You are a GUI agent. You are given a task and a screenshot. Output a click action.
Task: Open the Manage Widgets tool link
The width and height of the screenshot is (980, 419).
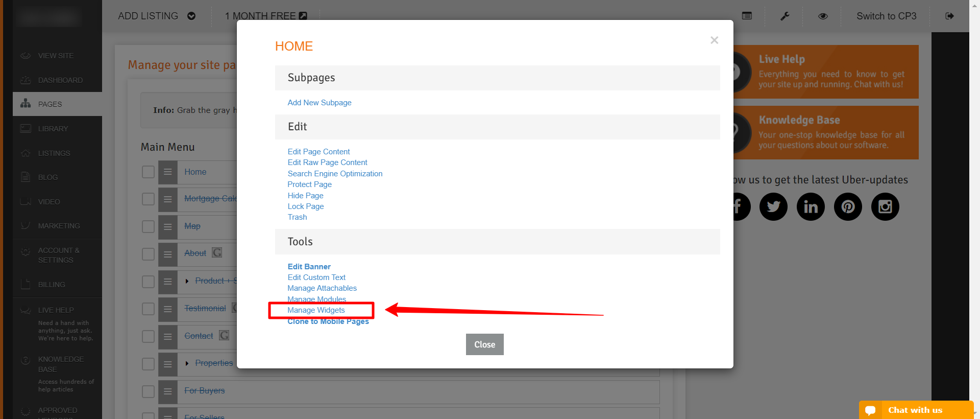316,310
